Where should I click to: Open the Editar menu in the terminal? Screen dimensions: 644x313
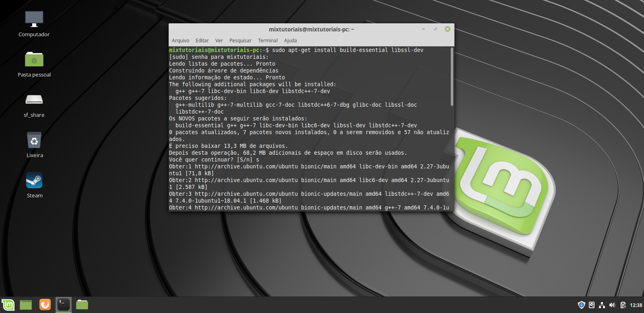pyautogui.click(x=202, y=40)
